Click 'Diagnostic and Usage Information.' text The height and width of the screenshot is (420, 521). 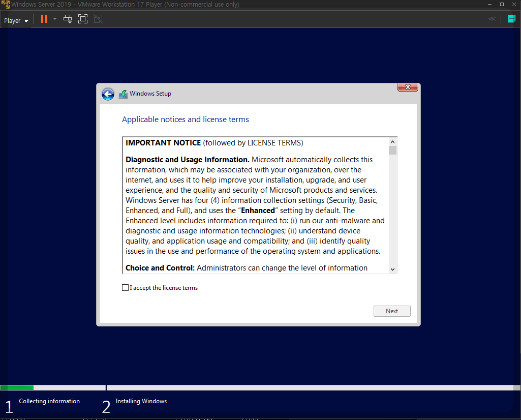click(x=188, y=160)
